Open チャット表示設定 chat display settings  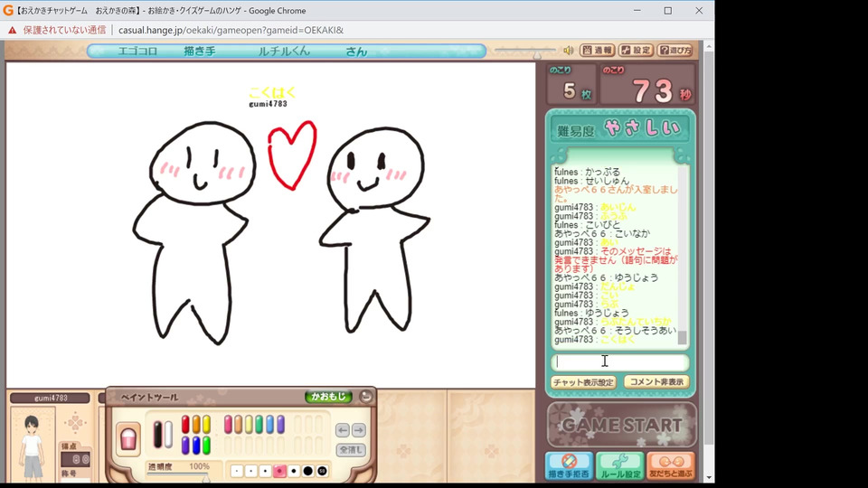(x=583, y=382)
